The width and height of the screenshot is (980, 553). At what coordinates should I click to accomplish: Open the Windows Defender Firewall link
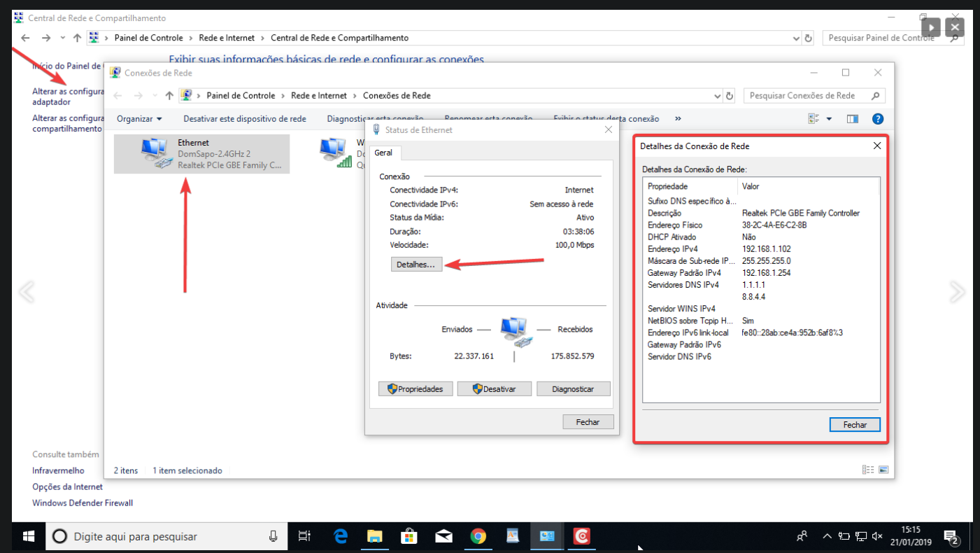tap(83, 503)
